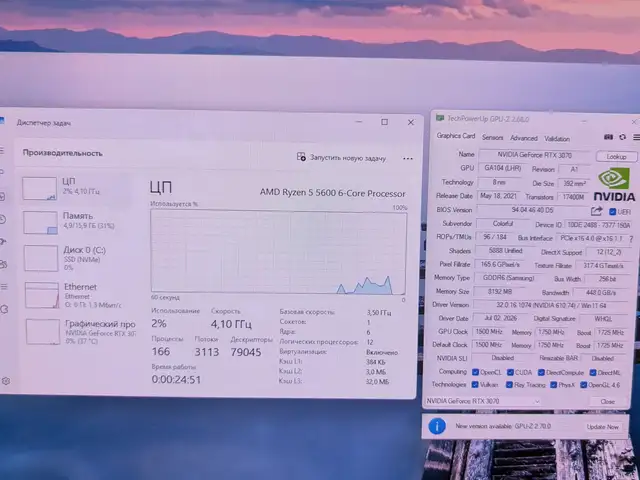Viewport: 640px width, 480px height.
Task: Toggle the OpenGL 4.6 checkbox
Action: [x=584, y=385]
